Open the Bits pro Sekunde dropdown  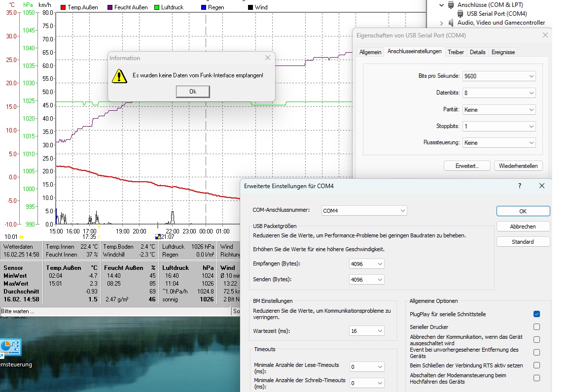click(x=499, y=76)
